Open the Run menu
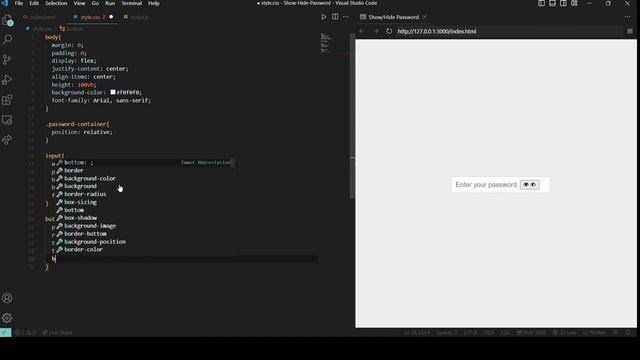 tap(110, 3)
